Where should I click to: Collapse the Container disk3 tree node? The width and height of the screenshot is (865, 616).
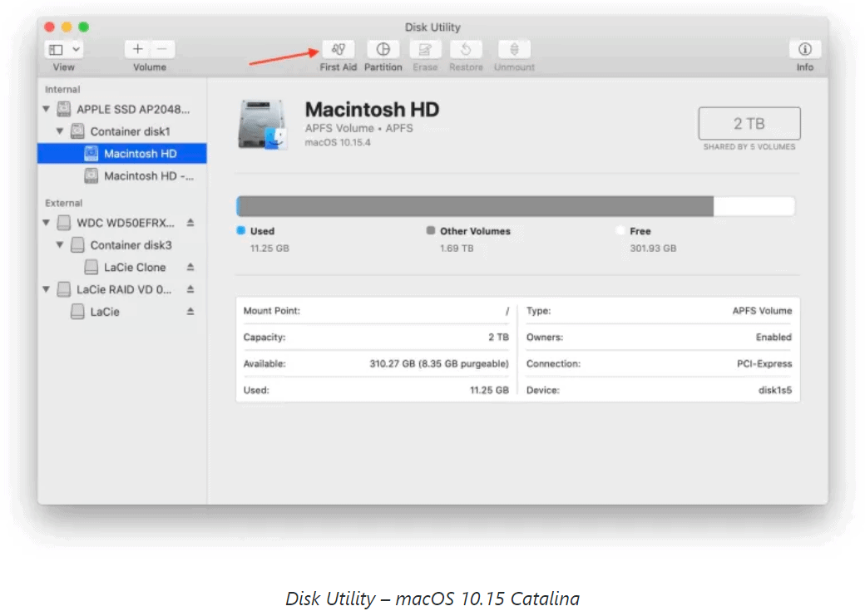pos(60,245)
